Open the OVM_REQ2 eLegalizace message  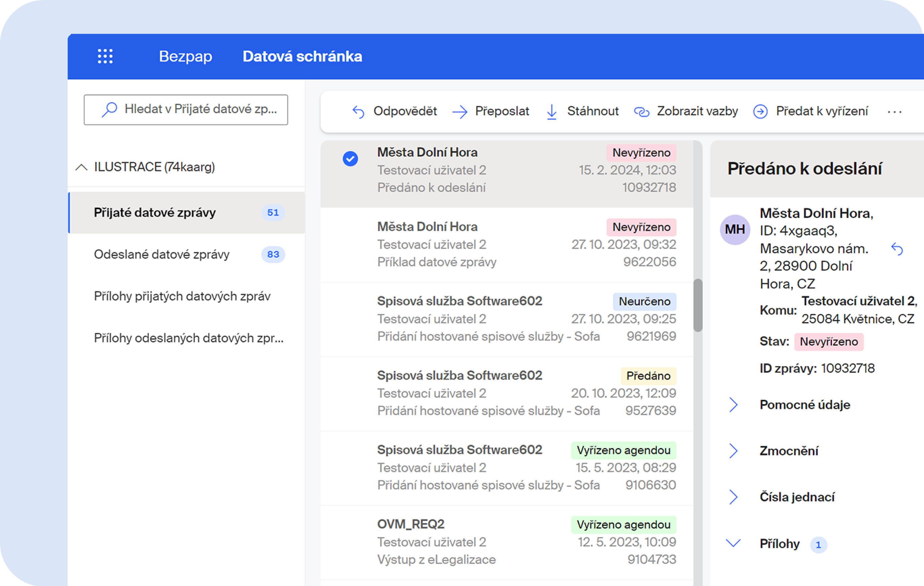click(499, 541)
